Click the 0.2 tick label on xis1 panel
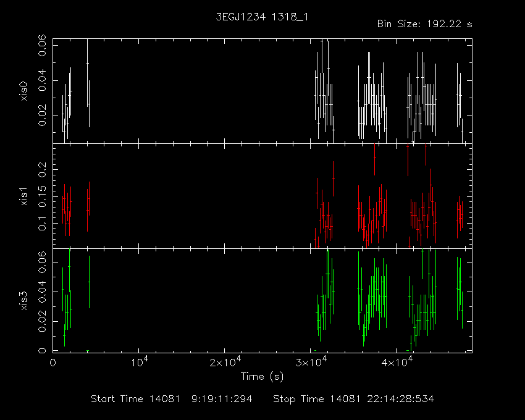The height and width of the screenshot is (420, 525). tap(42, 170)
